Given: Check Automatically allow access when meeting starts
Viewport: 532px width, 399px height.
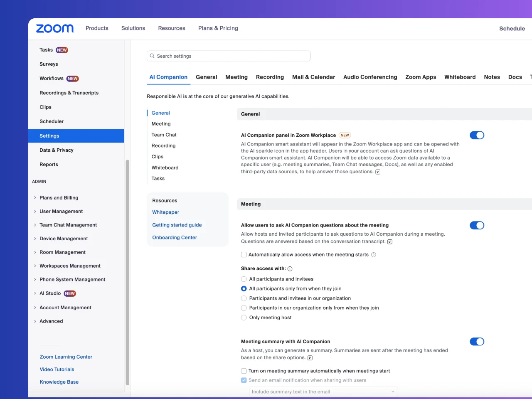Looking at the screenshot, I should (244, 255).
